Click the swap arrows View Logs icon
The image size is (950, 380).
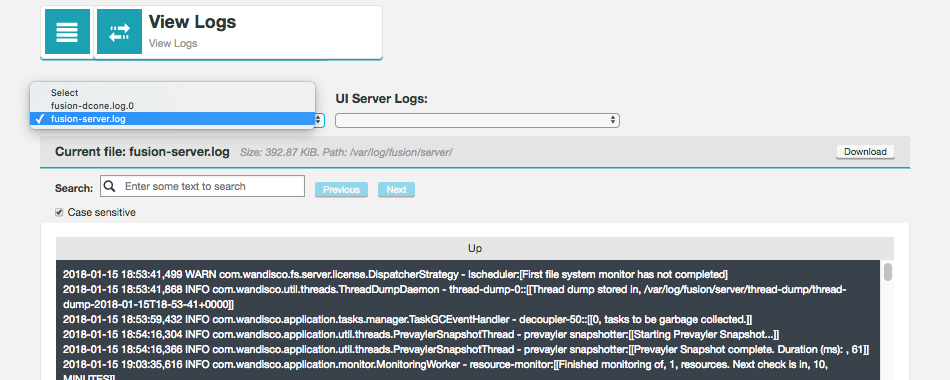[119, 32]
